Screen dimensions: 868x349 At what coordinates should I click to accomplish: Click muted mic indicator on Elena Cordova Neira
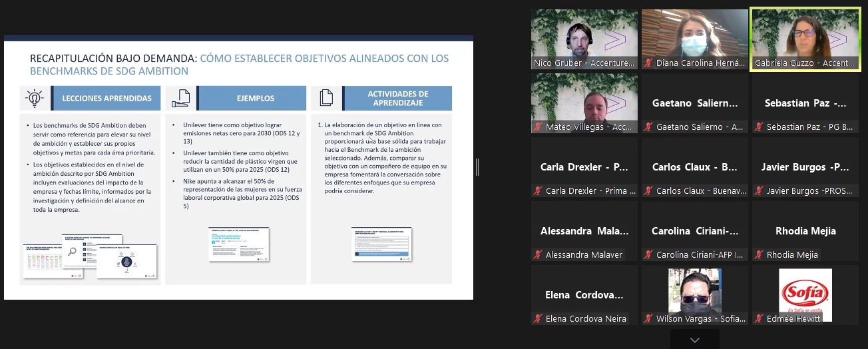tap(538, 319)
